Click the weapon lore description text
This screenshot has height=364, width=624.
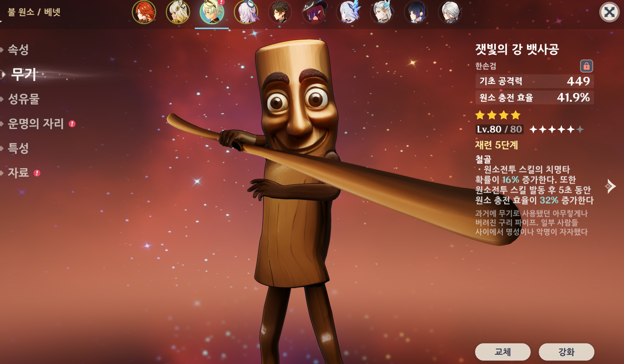[x=531, y=223]
